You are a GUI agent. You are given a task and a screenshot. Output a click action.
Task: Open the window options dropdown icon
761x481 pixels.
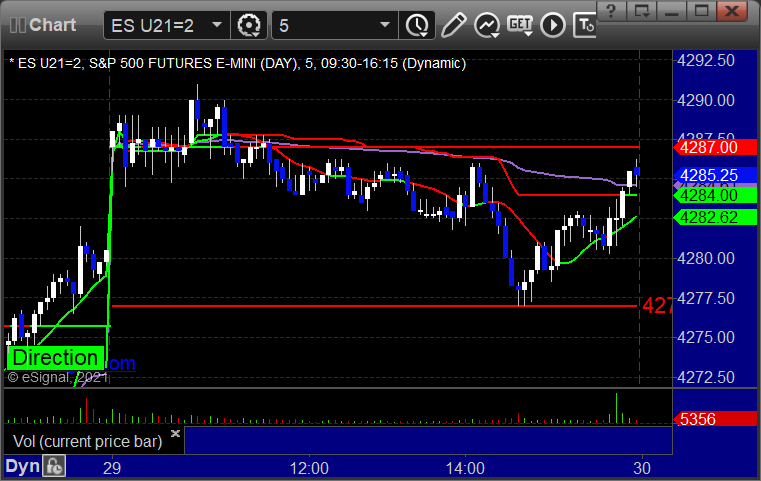click(x=642, y=11)
